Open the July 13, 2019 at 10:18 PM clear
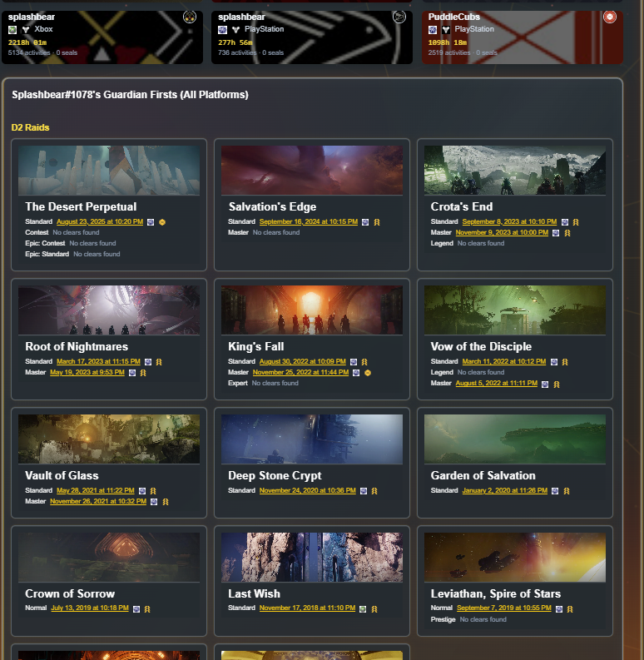The width and height of the screenshot is (644, 660). click(90, 608)
